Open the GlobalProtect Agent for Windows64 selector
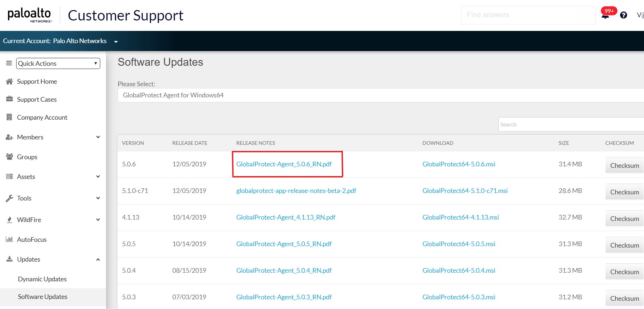 click(381, 95)
